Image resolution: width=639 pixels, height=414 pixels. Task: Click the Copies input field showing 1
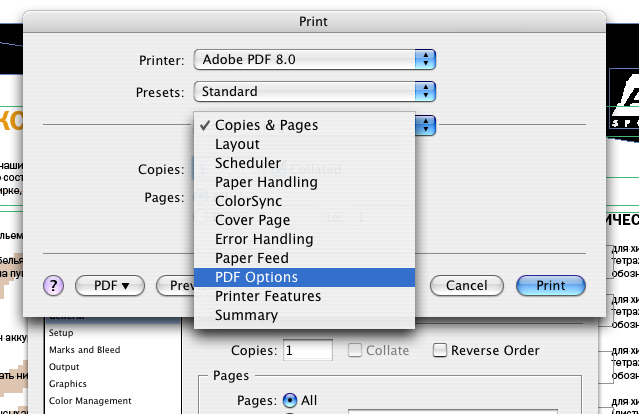tap(308, 350)
